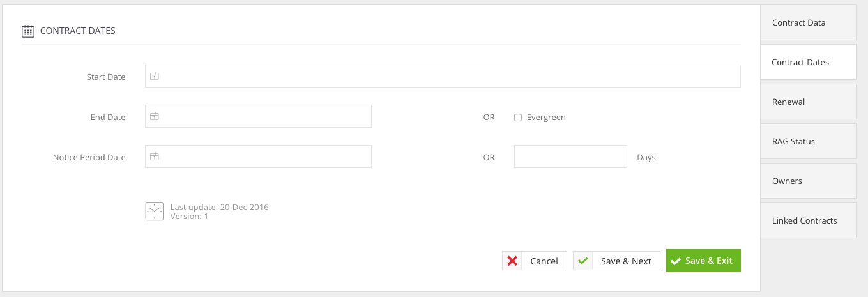Click the clock icon beside Last update
The image size is (868, 297).
[x=155, y=211]
